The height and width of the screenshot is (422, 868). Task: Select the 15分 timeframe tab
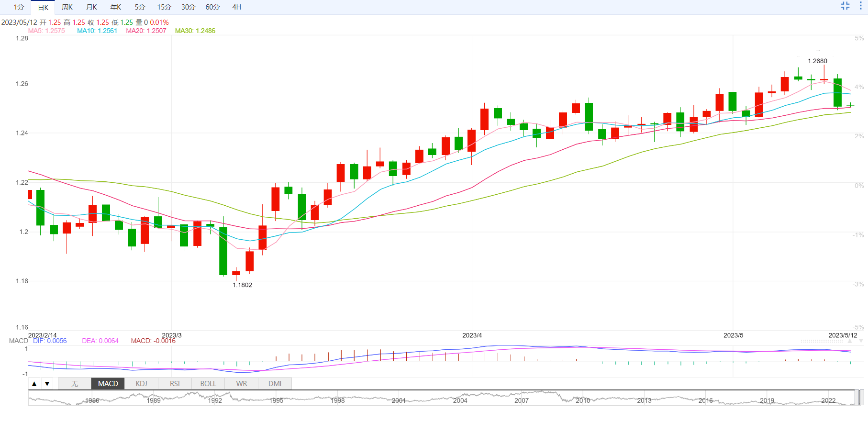click(164, 7)
